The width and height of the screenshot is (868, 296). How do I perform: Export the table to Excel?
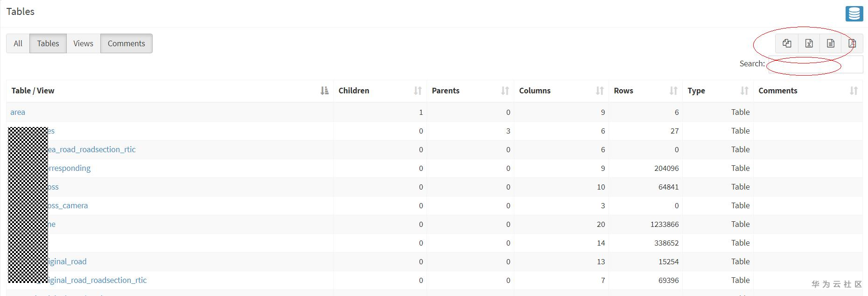[809, 43]
